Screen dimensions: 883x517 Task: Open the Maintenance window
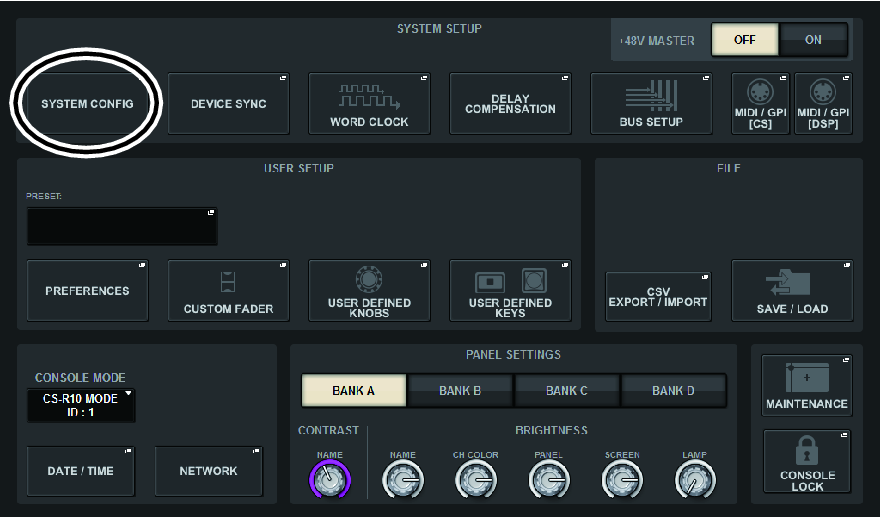click(806, 385)
